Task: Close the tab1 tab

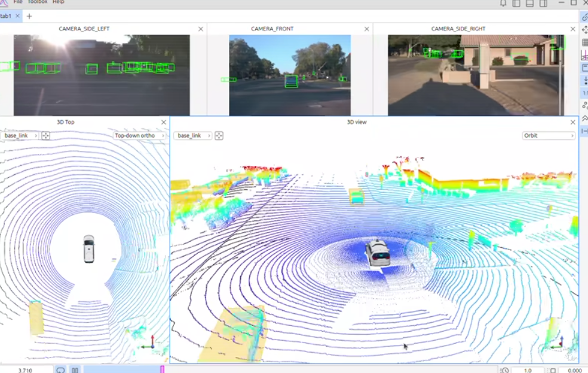Action: coord(17,16)
